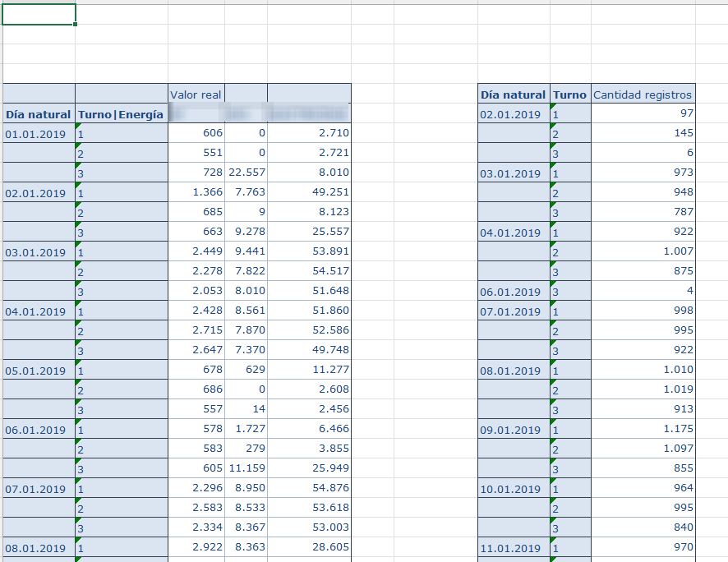728x562 pixels.
Task: Select cell with value 1.727
Action: (246, 428)
